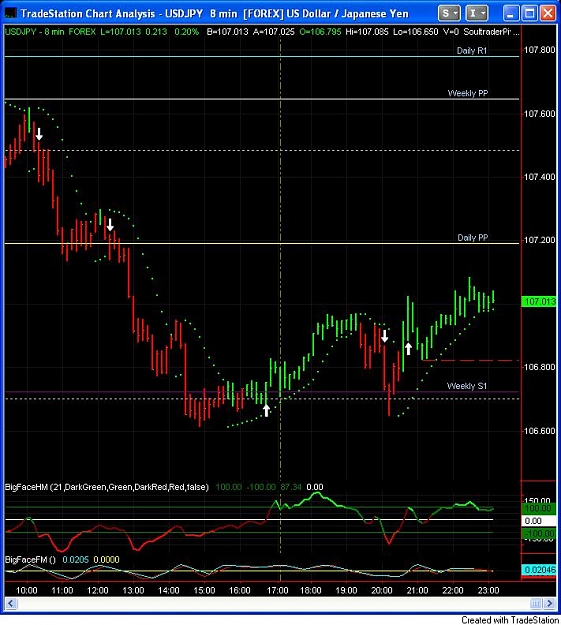Click the 107.200 price axis label
Viewport: 561px width, 625px height.
click(x=539, y=240)
